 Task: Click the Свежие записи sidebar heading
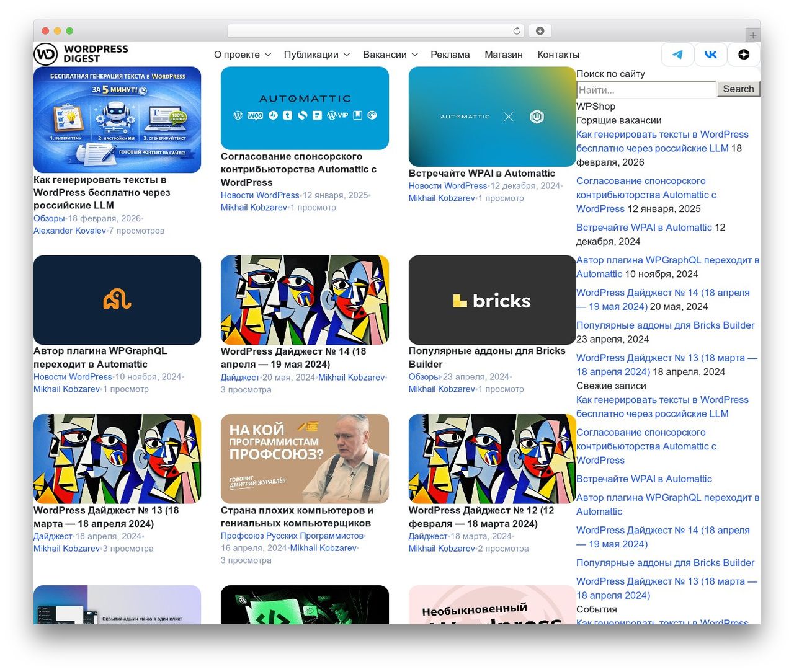[x=611, y=386]
